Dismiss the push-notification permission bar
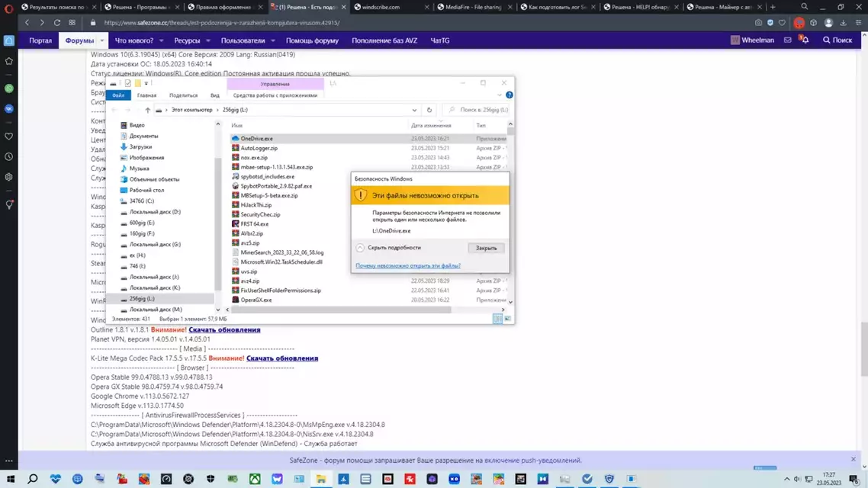 point(853,459)
